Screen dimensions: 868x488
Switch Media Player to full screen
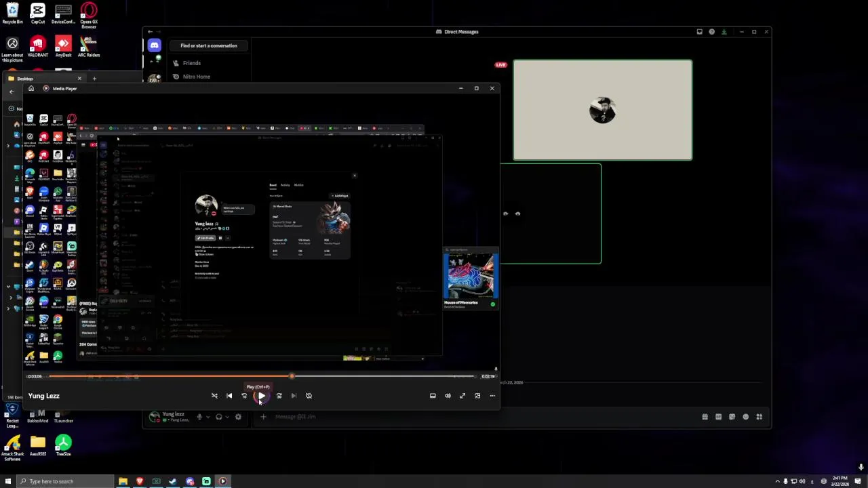(462, 396)
